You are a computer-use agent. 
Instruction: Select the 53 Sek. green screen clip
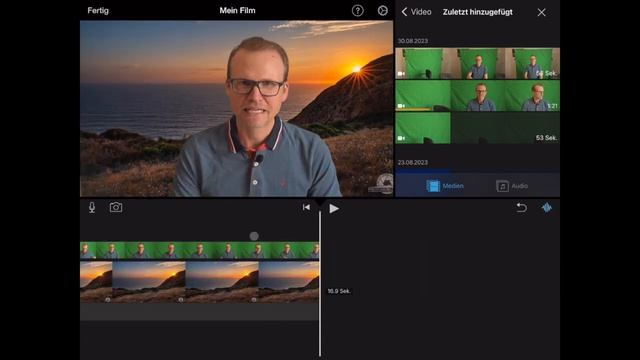(478, 128)
